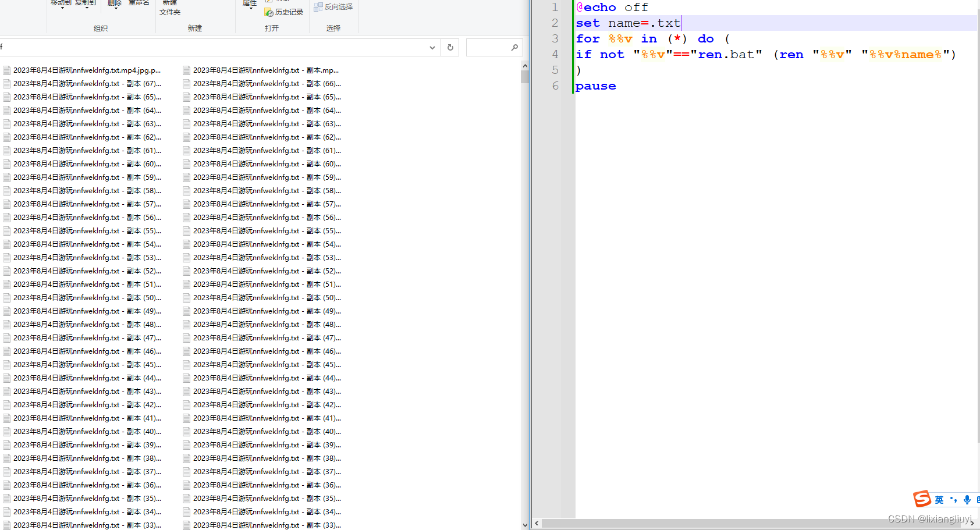Click line number 6 in editor gutter
This screenshot has height=530, width=980.
click(555, 86)
